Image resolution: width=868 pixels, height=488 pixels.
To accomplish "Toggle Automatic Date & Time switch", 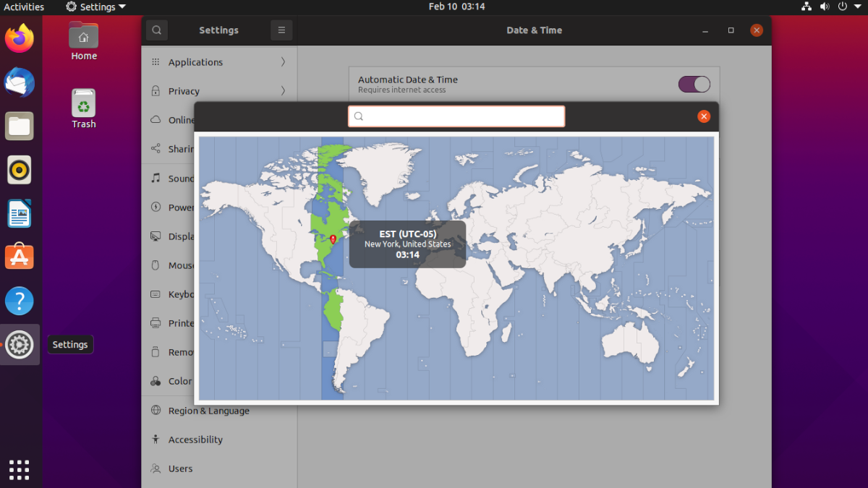I will [x=694, y=85].
